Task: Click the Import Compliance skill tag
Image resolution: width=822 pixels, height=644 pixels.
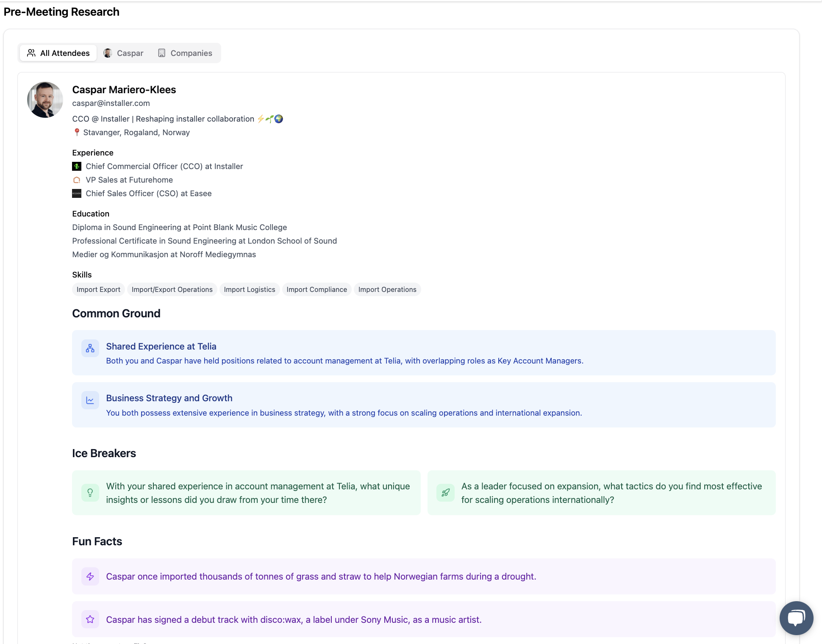Action: [317, 289]
